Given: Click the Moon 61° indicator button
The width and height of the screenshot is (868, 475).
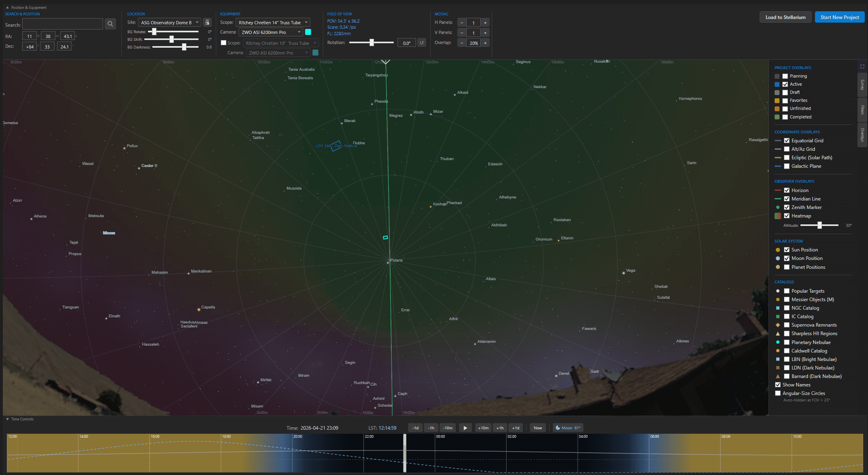Looking at the screenshot, I should click(x=568, y=428).
